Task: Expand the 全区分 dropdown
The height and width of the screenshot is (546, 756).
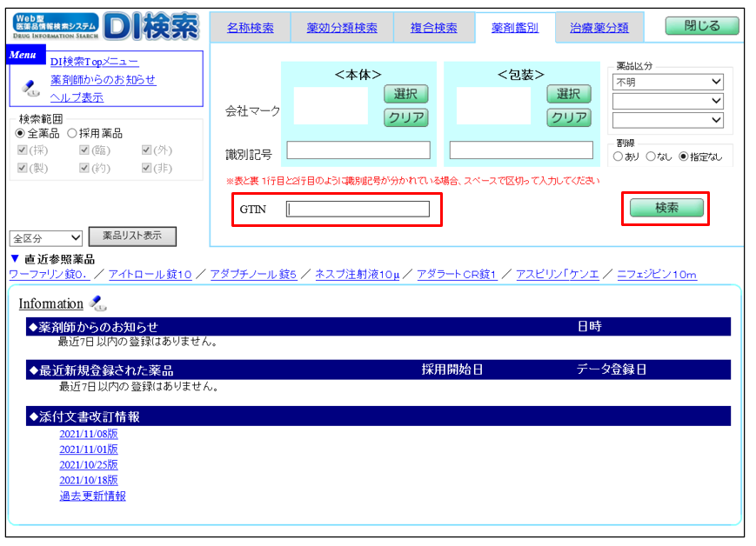Action: pyautogui.click(x=45, y=237)
